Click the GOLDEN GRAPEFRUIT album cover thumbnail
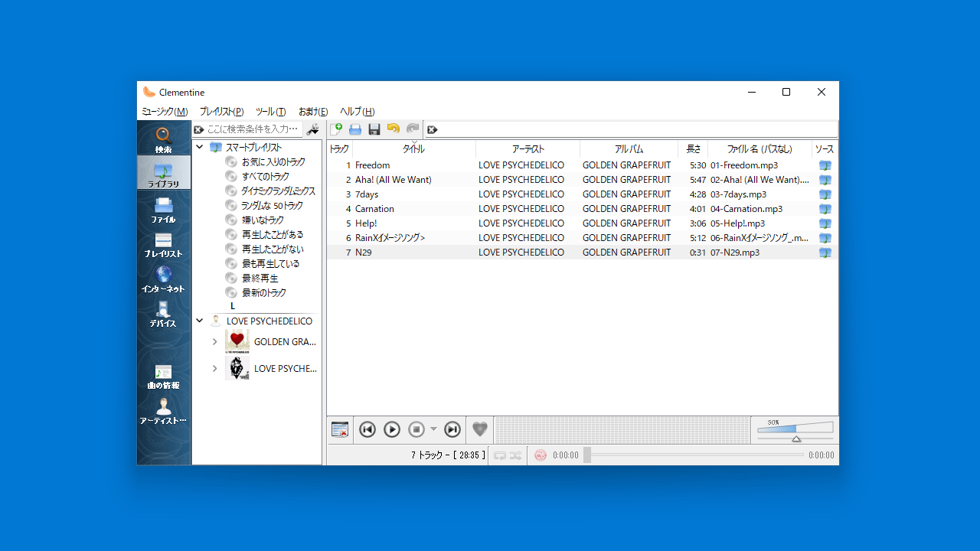 tap(237, 342)
